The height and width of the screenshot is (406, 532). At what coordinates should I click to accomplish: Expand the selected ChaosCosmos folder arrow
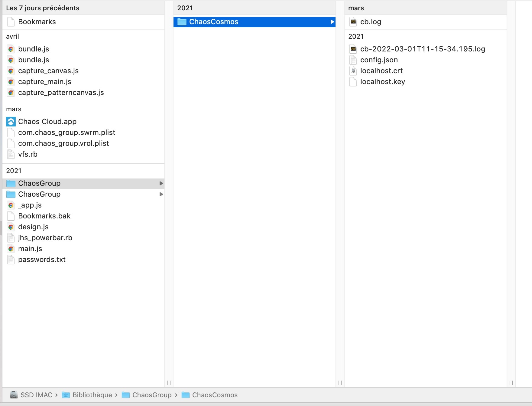[332, 22]
